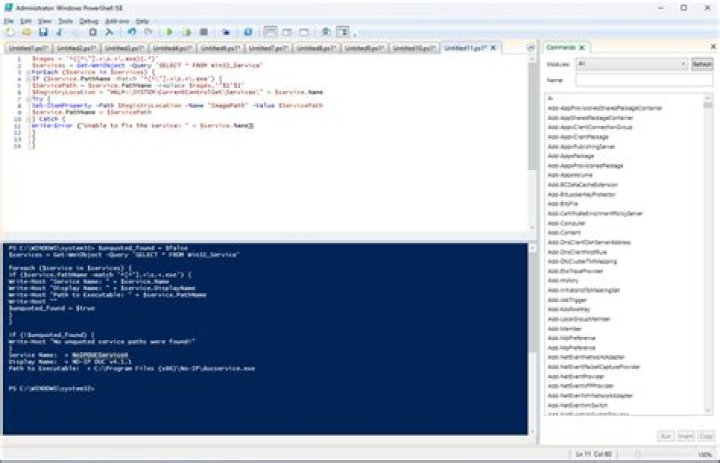720x463 pixels.
Task: Open the Debug menu
Action: [x=89, y=21]
